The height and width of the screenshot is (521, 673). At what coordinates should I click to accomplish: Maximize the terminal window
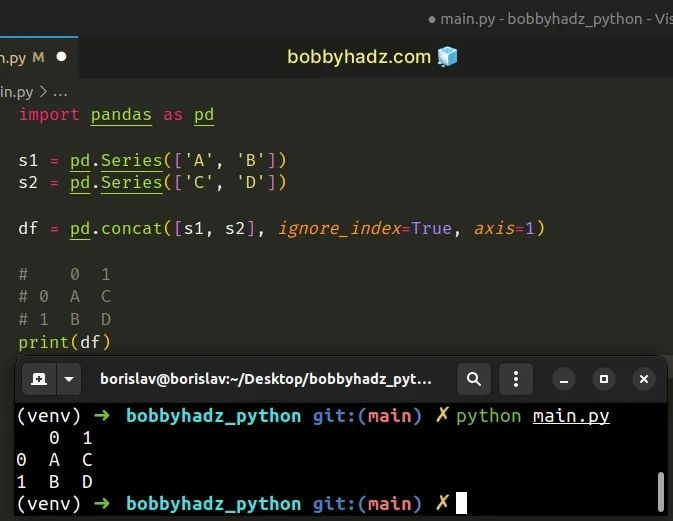(604, 379)
